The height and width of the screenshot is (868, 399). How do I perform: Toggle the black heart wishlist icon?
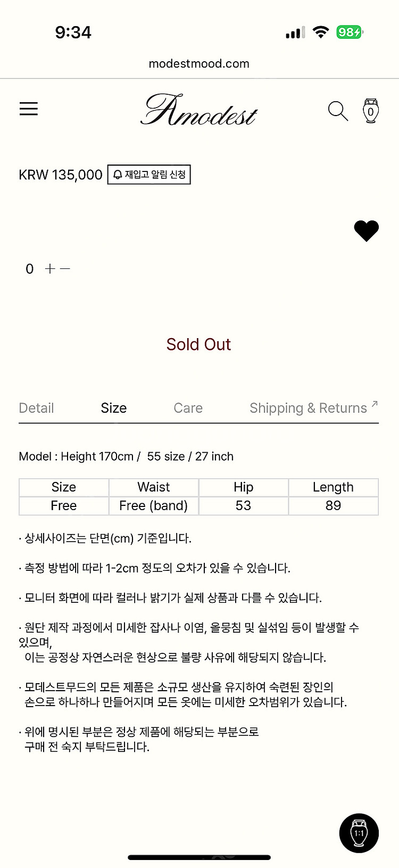click(x=366, y=231)
